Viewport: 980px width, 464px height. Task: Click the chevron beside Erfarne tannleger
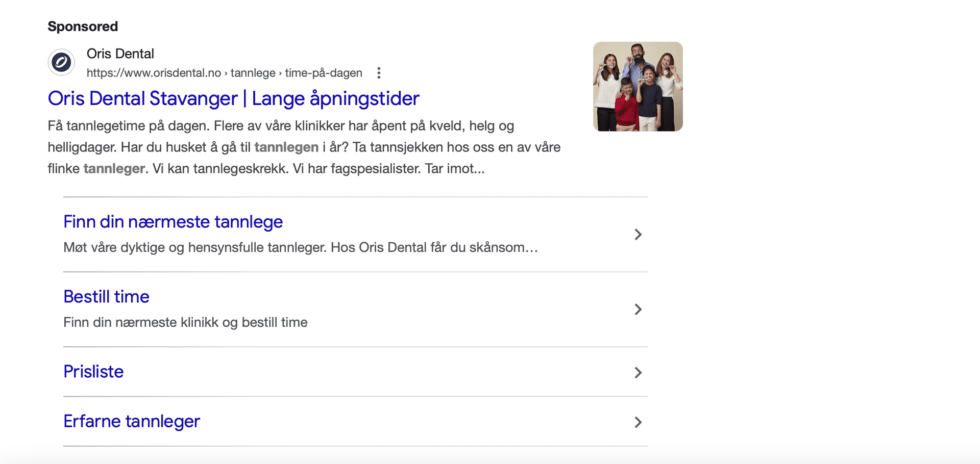(638, 422)
